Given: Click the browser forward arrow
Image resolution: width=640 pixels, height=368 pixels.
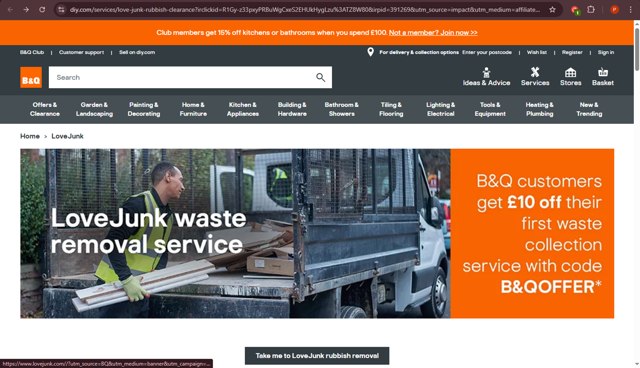Looking at the screenshot, I should pos(26,9).
